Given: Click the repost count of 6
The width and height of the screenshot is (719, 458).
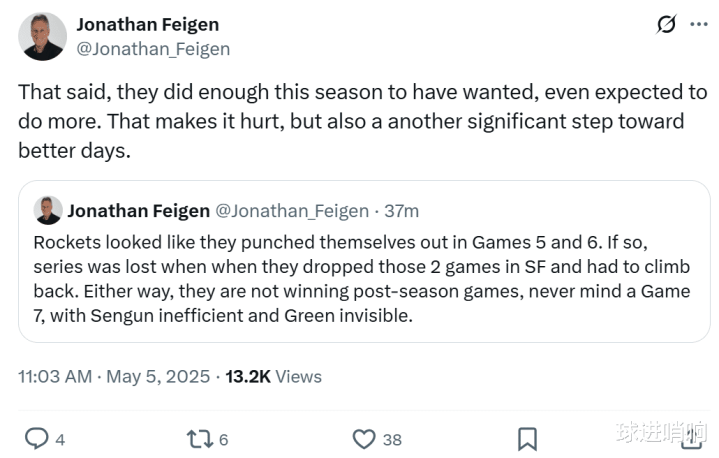Looking at the screenshot, I should point(223,439).
